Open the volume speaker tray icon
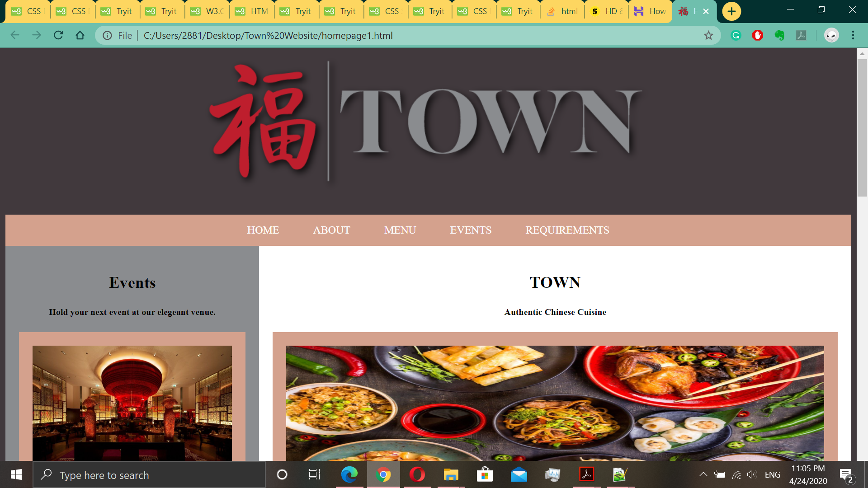This screenshot has height=488, width=868. click(752, 474)
